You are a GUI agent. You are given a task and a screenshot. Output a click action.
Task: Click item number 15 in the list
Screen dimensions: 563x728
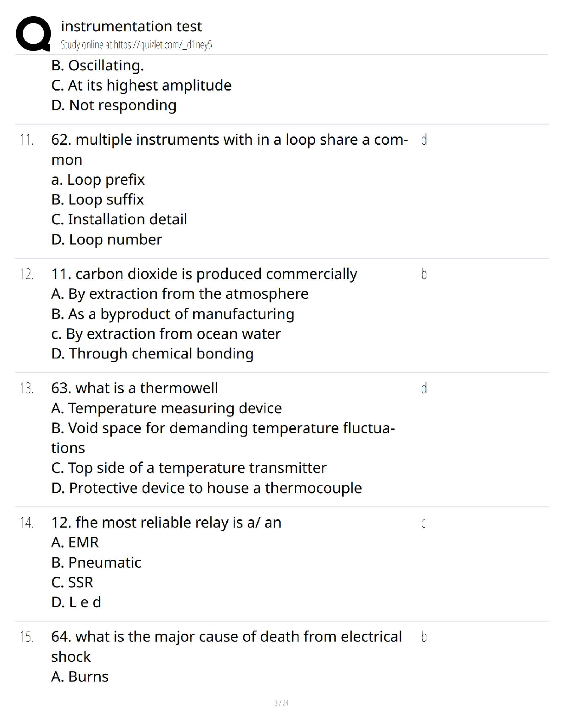27,637
